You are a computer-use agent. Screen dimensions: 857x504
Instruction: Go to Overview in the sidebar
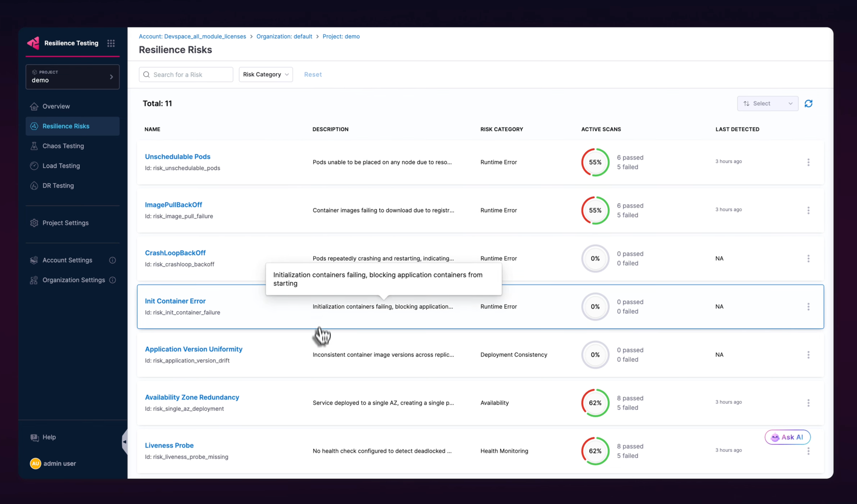(72, 106)
